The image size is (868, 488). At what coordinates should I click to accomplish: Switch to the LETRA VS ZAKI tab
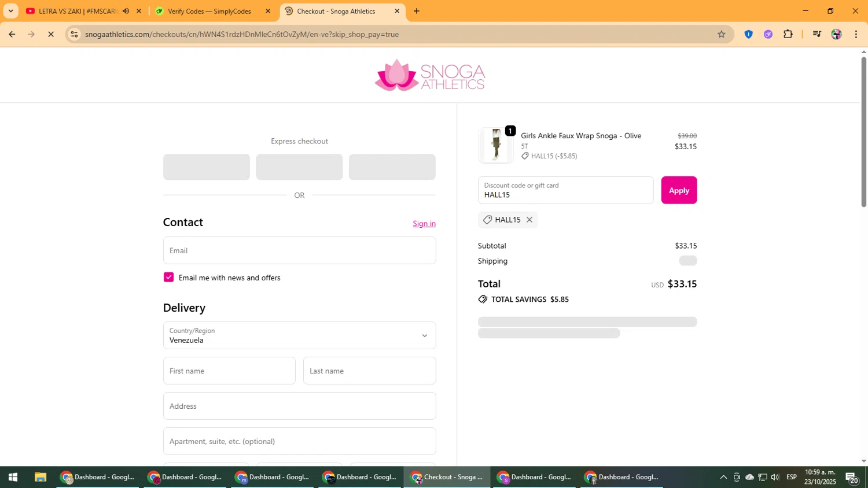tap(78, 11)
